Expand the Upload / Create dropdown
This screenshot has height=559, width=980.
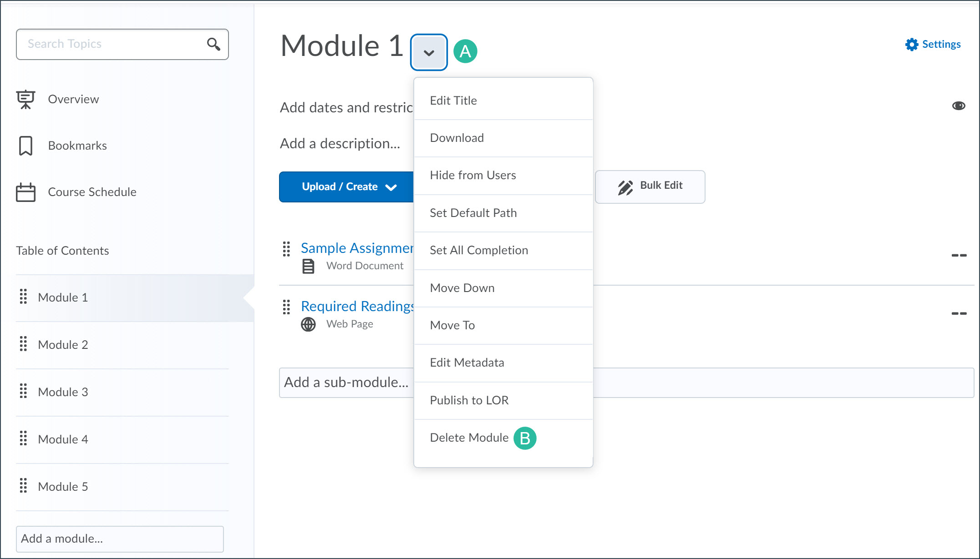coord(391,186)
